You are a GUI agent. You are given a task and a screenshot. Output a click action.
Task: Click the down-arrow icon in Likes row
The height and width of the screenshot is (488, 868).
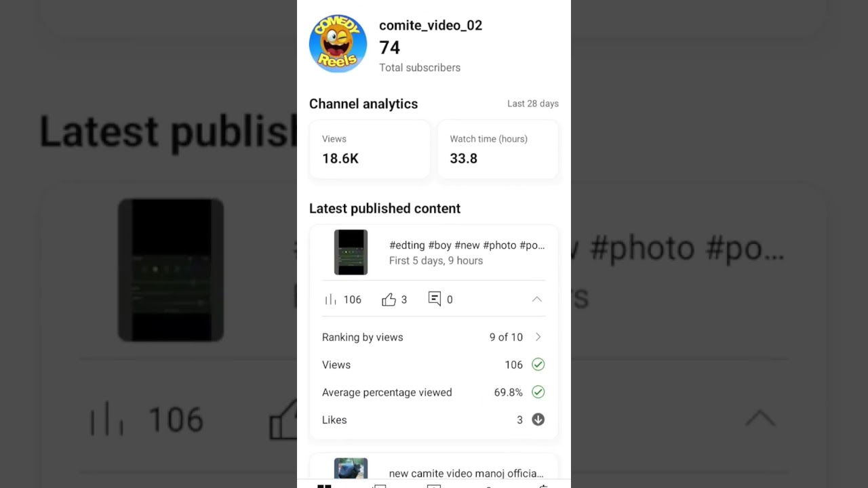coord(538,420)
